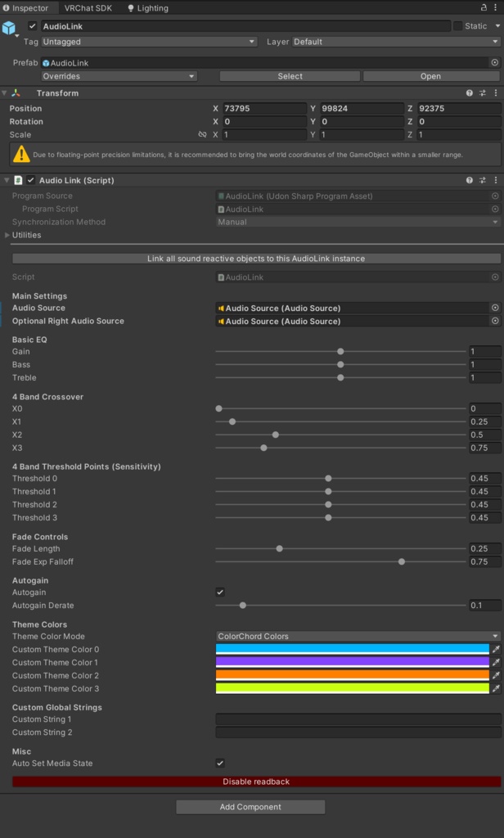Collapse the Transform component foldout
Screen dimensions: 504x838
[x=7, y=92]
